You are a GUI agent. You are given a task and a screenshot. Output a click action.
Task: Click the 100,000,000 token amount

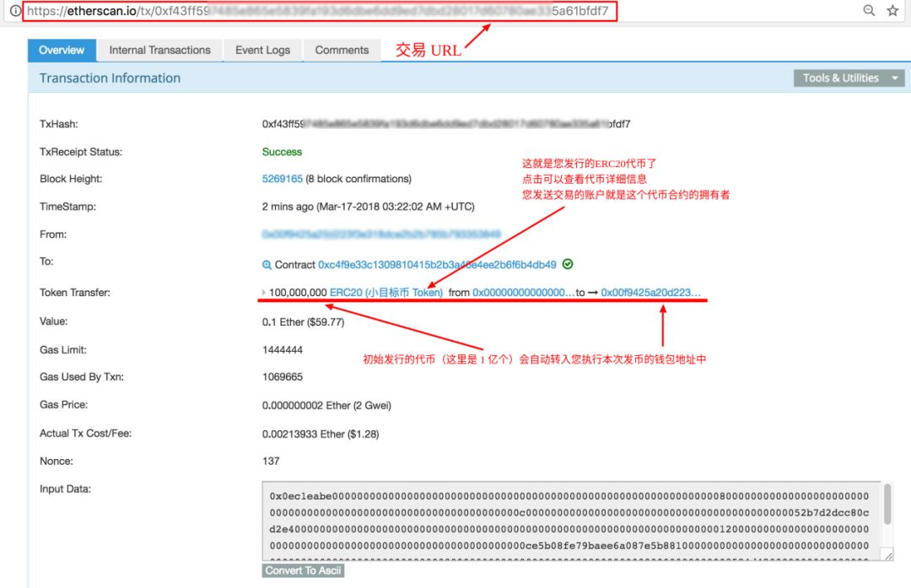point(298,293)
